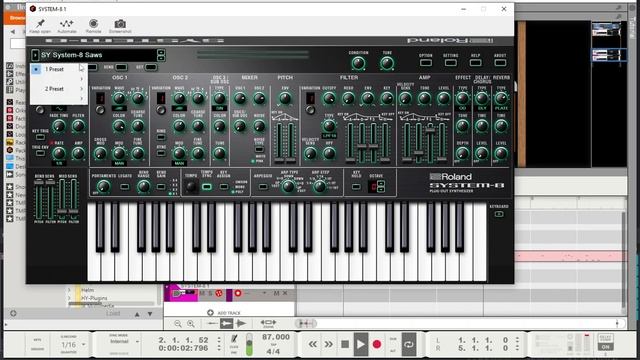This screenshot has height=360, width=640.
Task: Click the patch browser arrow beside SY System-8 Saws
Action: pos(35,55)
